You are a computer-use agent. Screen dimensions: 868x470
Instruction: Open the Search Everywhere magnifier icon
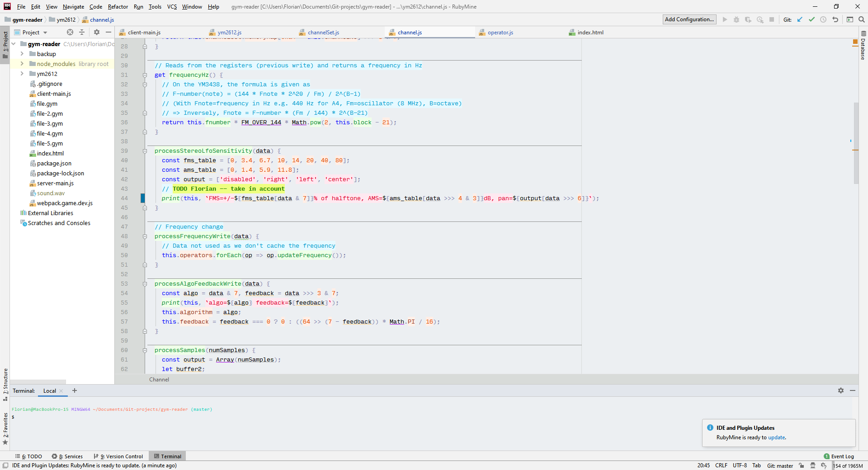(x=862, y=19)
